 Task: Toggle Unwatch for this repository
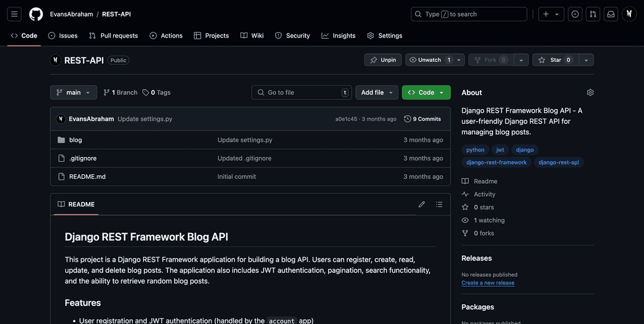[429, 60]
